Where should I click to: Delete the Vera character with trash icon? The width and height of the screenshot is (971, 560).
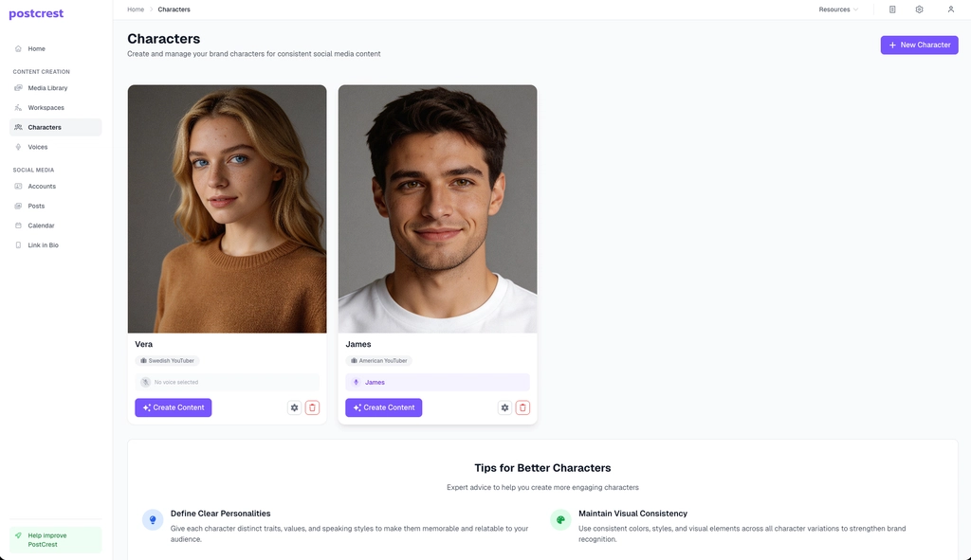coord(313,407)
